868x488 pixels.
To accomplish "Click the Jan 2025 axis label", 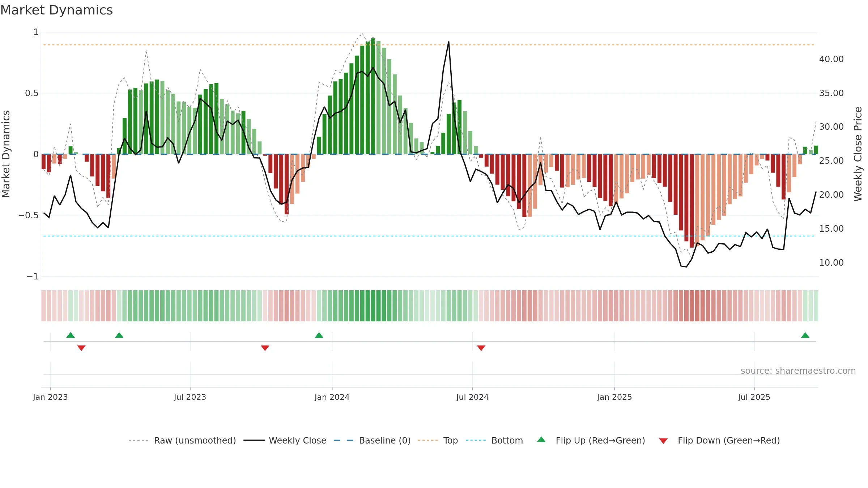I will (614, 397).
